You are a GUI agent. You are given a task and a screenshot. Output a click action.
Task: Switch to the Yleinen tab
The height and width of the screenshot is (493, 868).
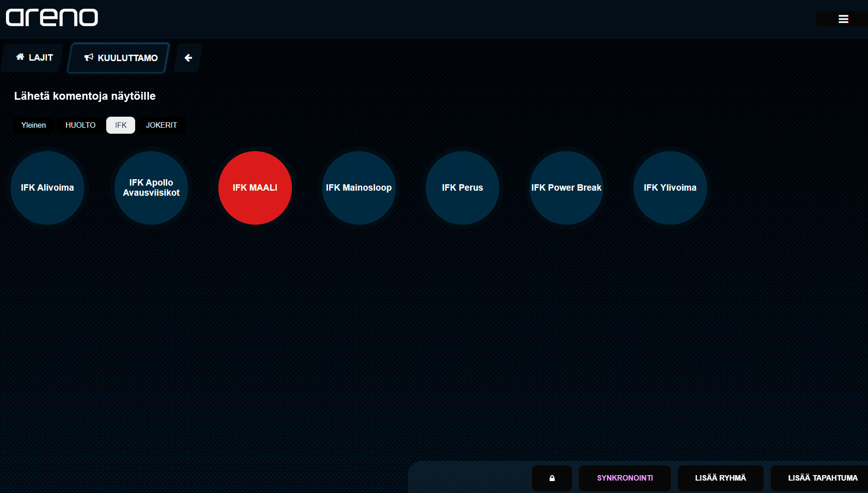coord(34,125)
